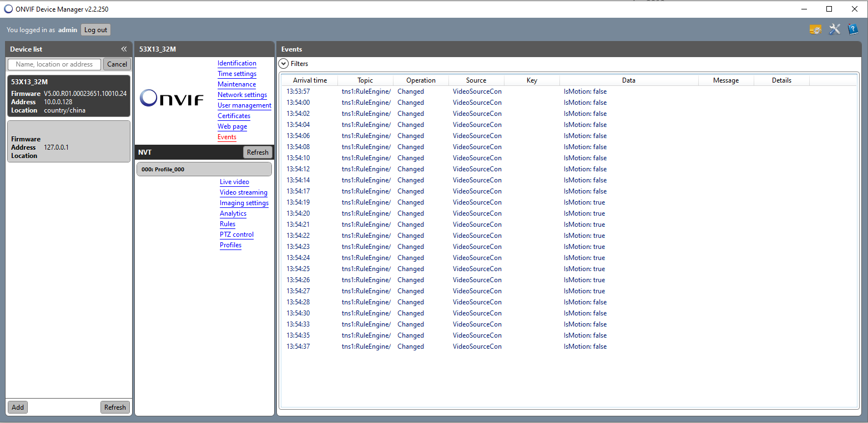Open the Imaging settings link
This screenshot has width=868, height=423.
click(244, 203)
